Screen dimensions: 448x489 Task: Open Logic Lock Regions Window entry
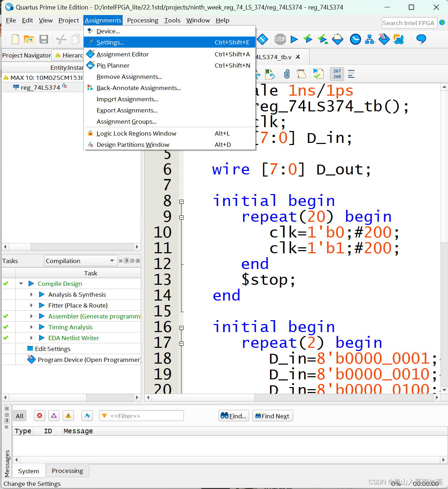click(170, 133)
